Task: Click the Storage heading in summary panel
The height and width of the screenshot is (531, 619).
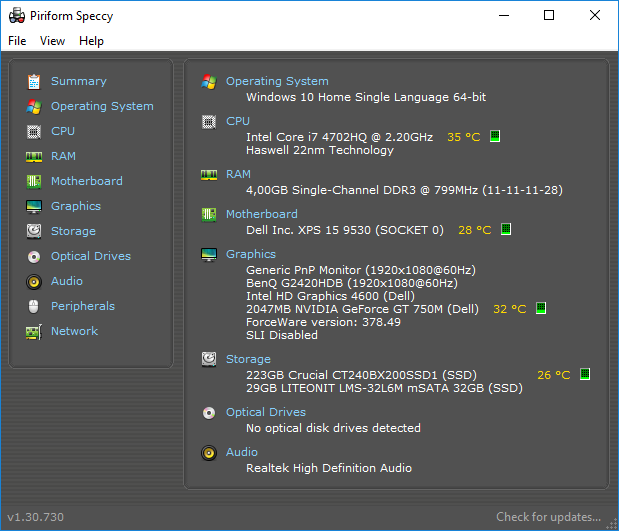Action: [x=248, y=359]
